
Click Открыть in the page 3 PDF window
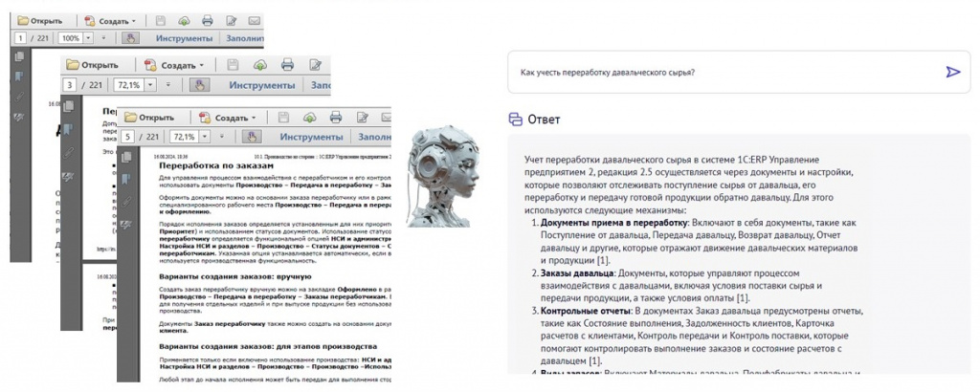coord(93,65)
